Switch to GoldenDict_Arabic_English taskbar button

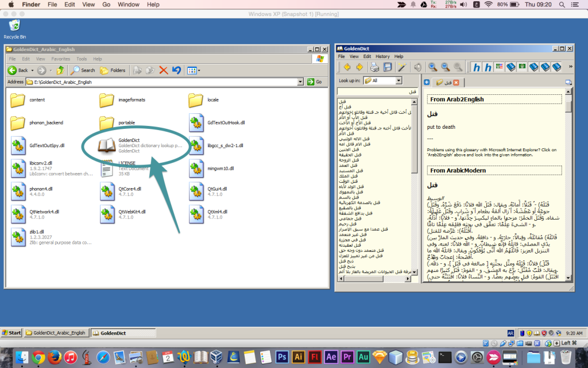click(57, 333)
